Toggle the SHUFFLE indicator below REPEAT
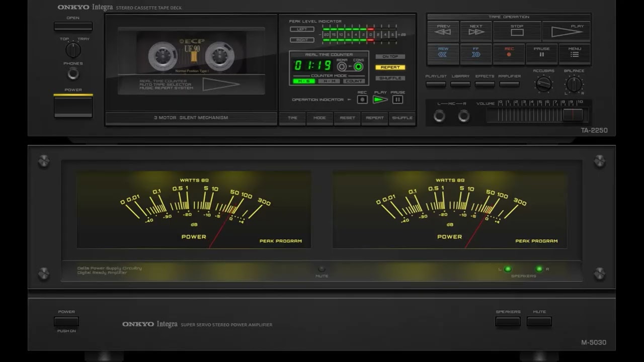The image size is (644, 362). (x=390, y=78)
